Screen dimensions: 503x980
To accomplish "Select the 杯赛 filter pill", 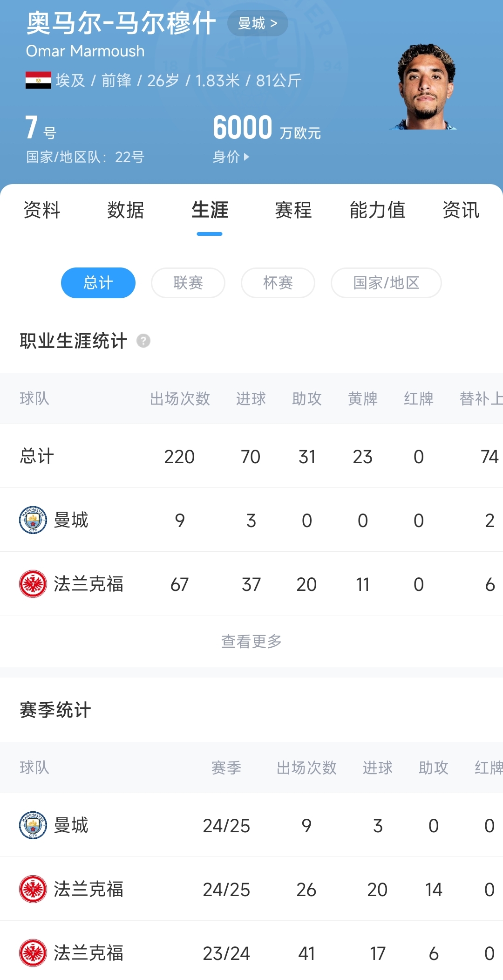I will click(278, 283).
